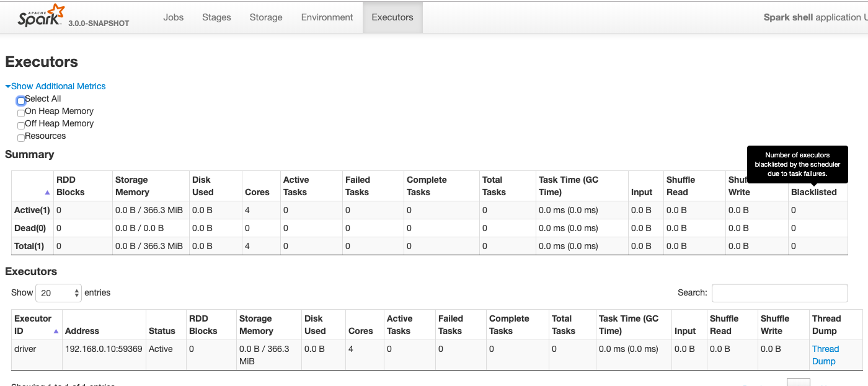Go to the Storage tab

[266, 17]
